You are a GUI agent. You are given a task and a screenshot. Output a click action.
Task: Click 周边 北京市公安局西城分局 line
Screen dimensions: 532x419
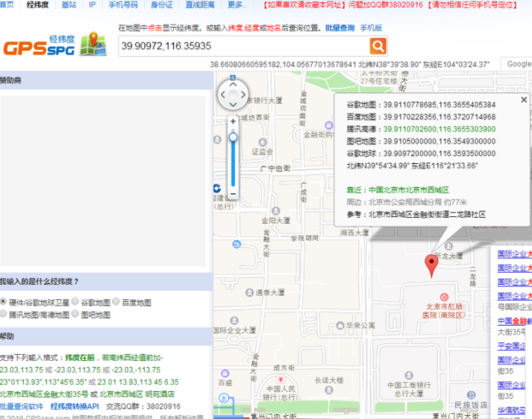[x=407, y=202]
